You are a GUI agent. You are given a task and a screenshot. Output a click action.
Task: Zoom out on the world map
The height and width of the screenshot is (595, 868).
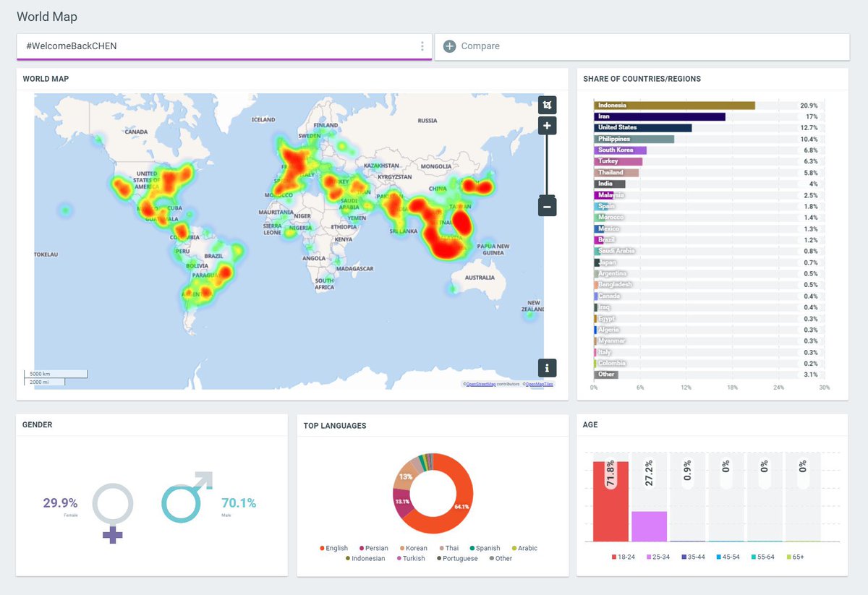click(x=547, y=207)
